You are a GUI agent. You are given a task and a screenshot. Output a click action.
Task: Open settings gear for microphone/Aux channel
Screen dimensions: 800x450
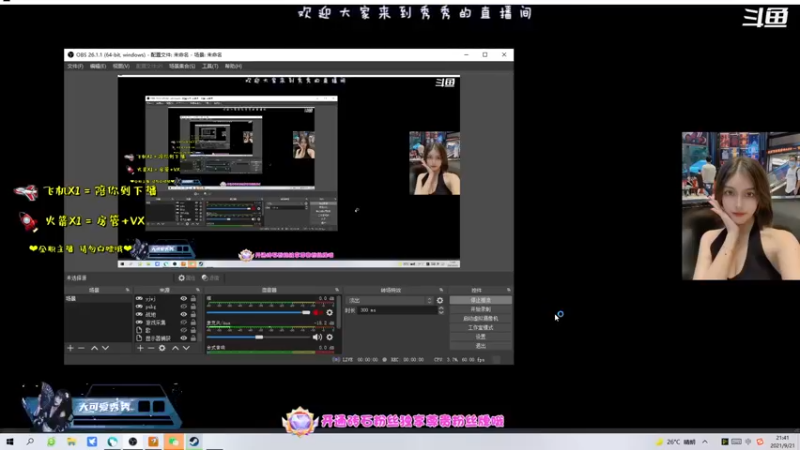(x=330, y=337)
